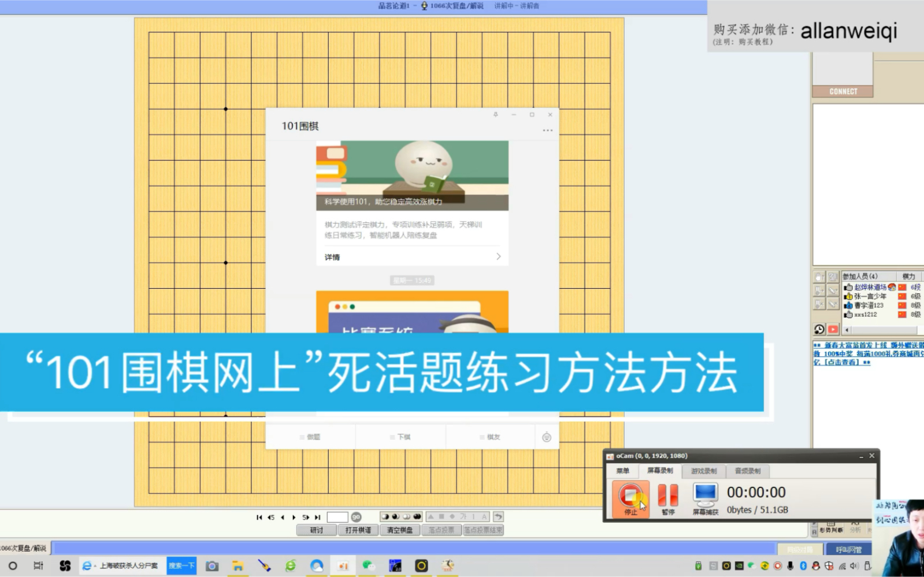Click the 参加人员(4) column header

(869, 276)
